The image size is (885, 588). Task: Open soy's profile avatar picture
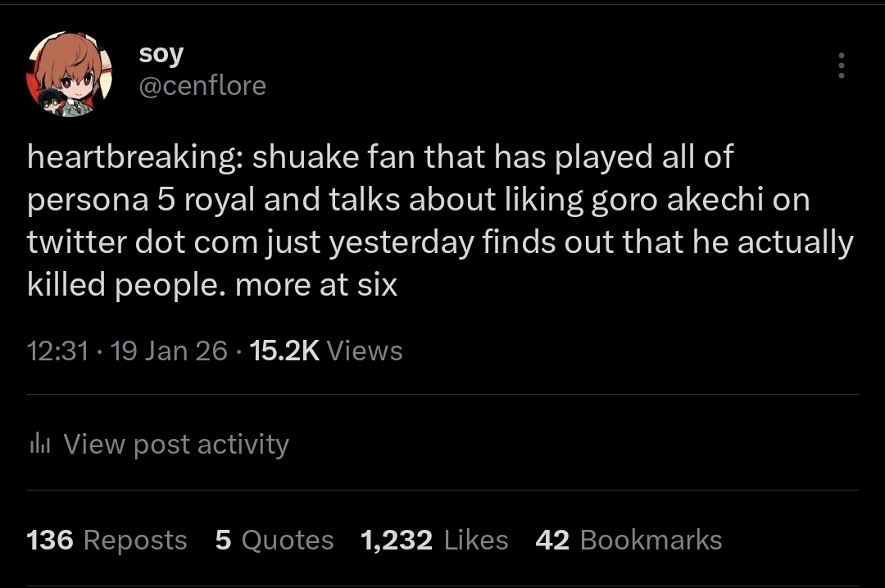(x=70, y=74)
